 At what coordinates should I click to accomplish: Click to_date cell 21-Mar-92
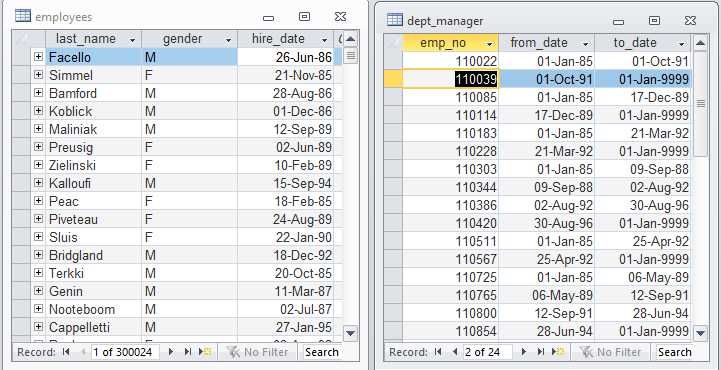pos(642,133)
